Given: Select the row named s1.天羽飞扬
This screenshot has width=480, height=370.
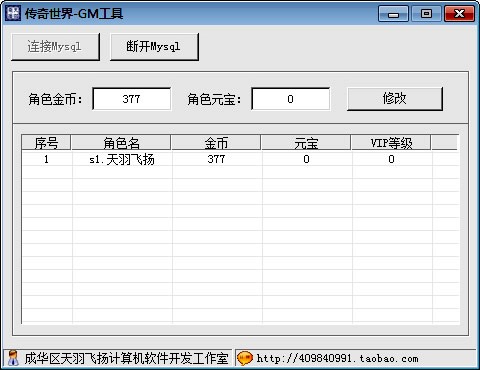Looking at the screenshot, I should pos(241,159).
